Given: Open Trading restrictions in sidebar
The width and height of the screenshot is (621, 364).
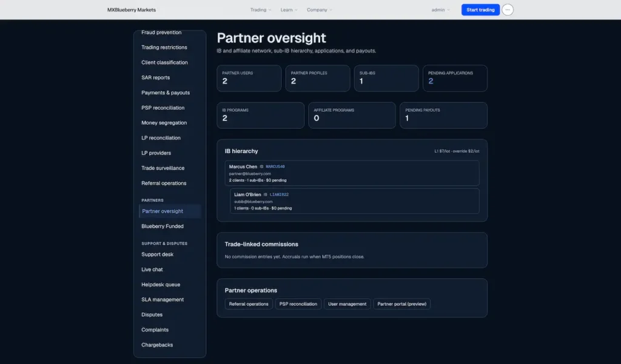Looking at the screenshot, I should [x=164, y=47].
